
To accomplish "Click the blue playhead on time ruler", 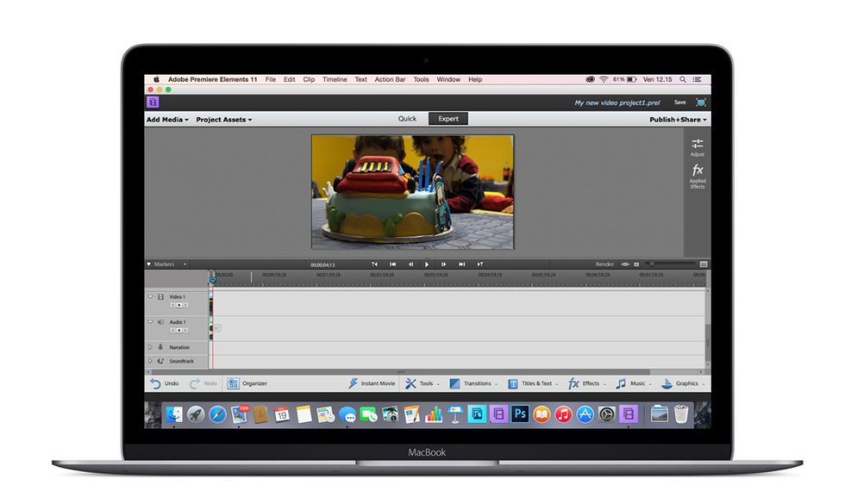I will click(x=212, y=277).
